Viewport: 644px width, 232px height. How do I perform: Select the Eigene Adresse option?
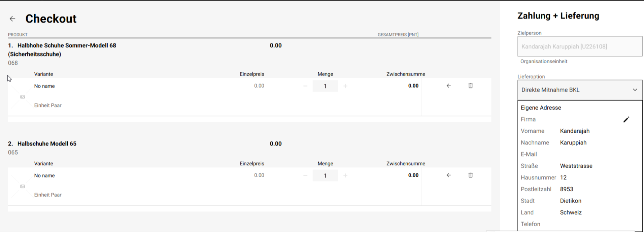[x=541, y=108]
